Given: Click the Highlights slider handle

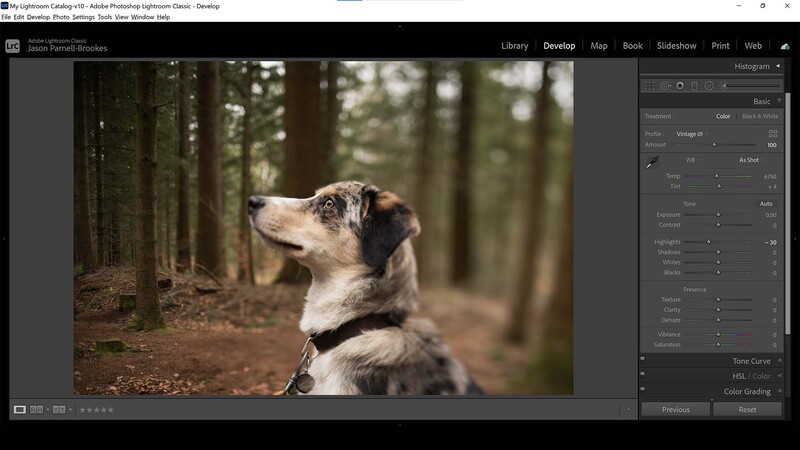Looking at the screenshot, I should [x=708, y=242].
